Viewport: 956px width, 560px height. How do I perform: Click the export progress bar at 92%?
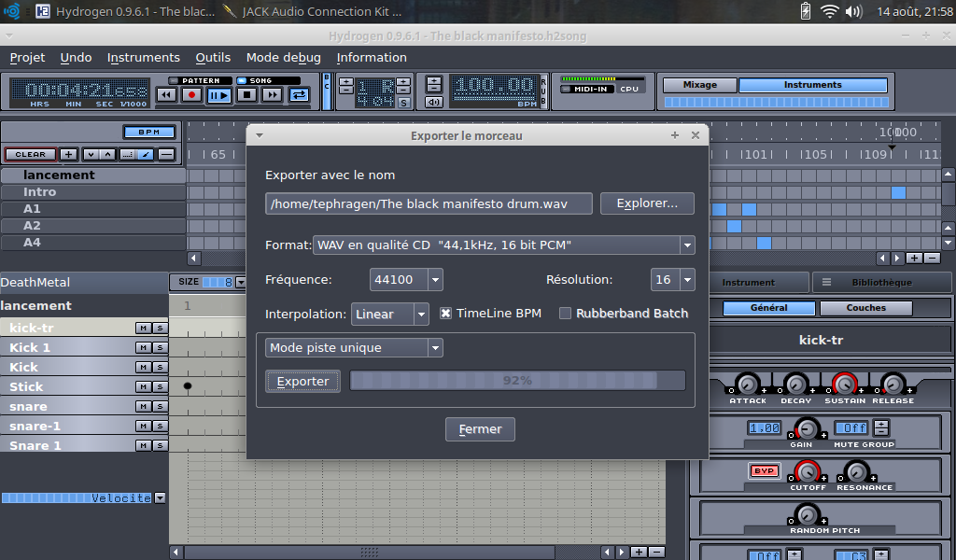[517, 380]
